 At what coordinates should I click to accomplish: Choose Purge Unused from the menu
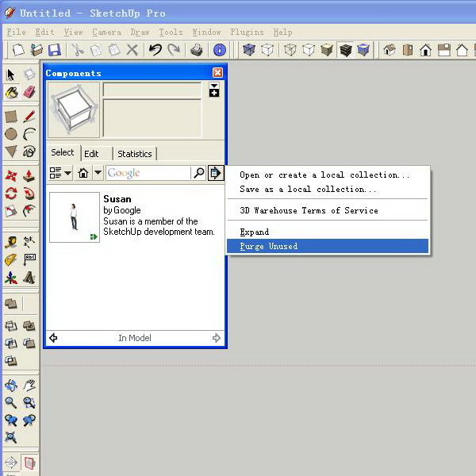pos(328,246)
